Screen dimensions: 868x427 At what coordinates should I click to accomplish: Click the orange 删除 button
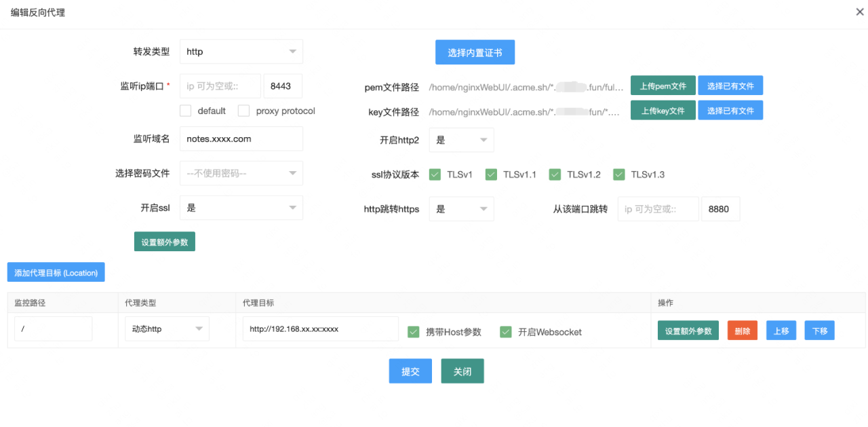[x=742, y=331]
